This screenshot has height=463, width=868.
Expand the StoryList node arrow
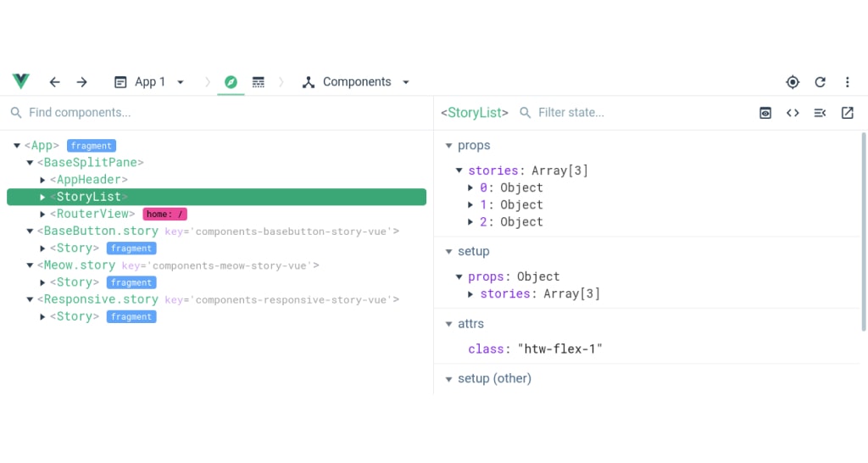click(x=42, y=198)
